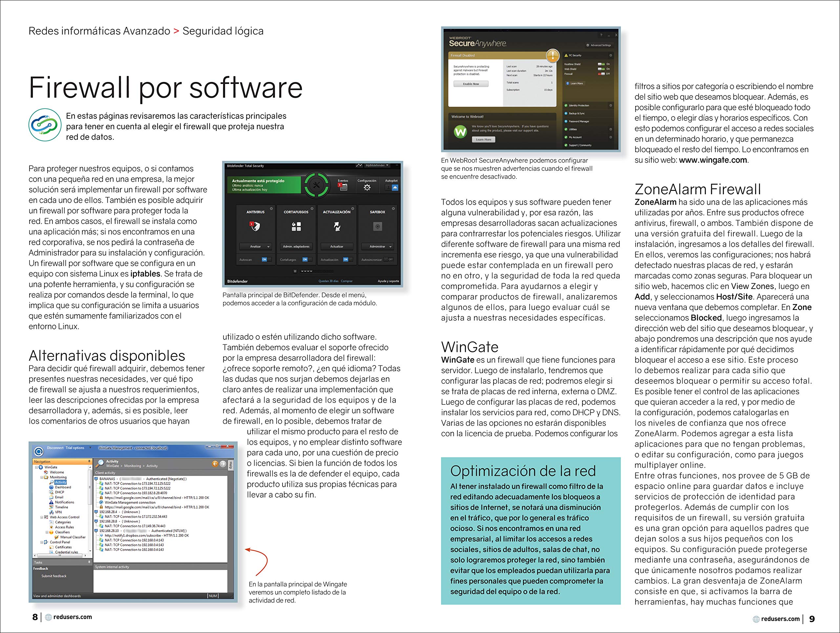
Task: Open the Utilities gear in Webroot
Action: pos(611,130)
